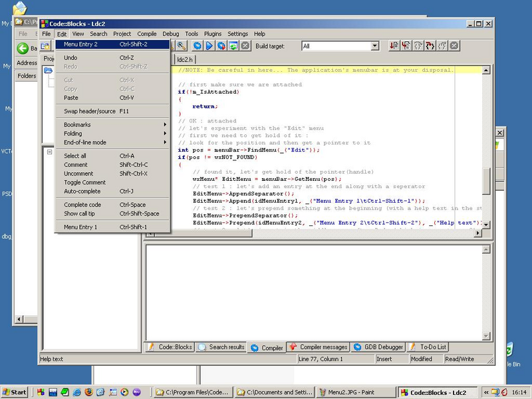
Task: Choose Paste from the Edit menu
Action: click(x=112, y=98)
